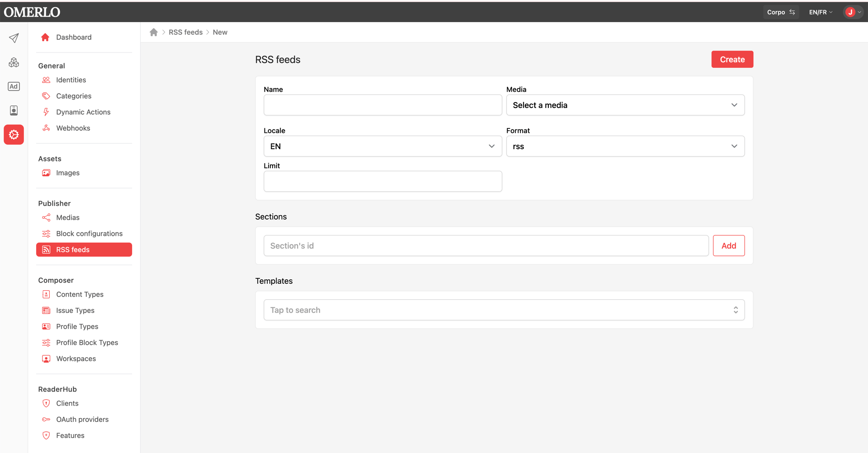Open the user avatar J menu
The image size is (868, 453).
coord(853,12)
